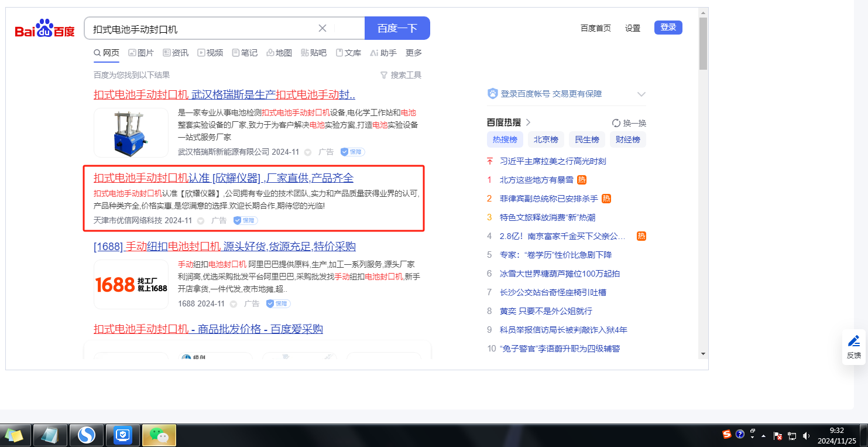Open the 武汉格瑞斯新能源有限公司 source link
868x447 pixels.
pos(224,152)
